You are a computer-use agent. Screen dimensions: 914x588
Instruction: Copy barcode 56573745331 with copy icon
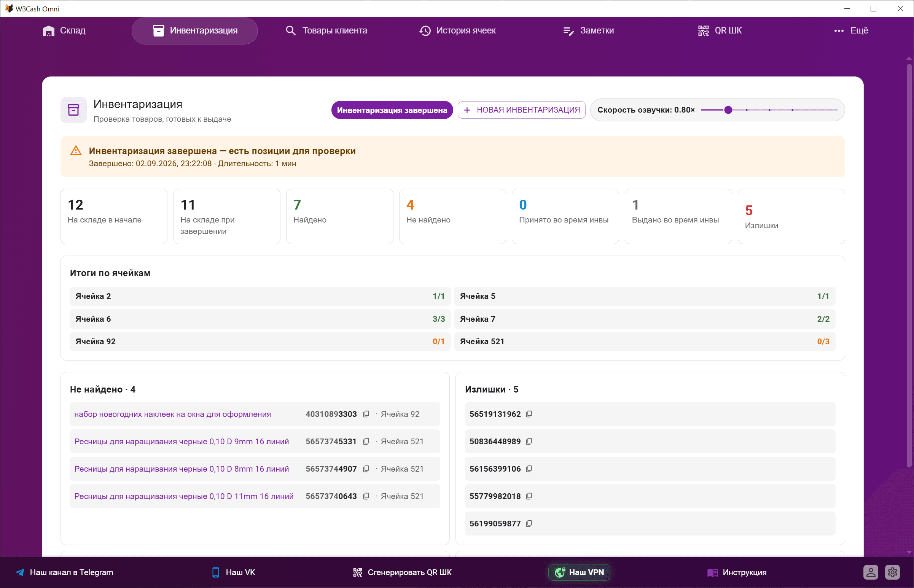tap(366, 442)
